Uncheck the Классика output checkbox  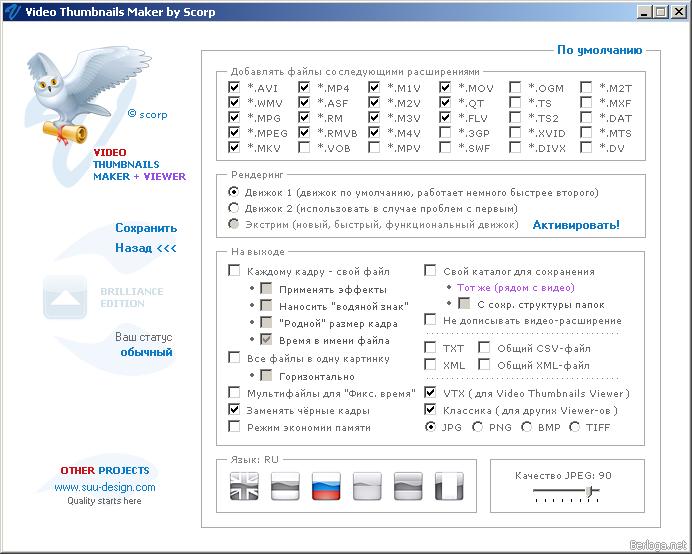430,409
